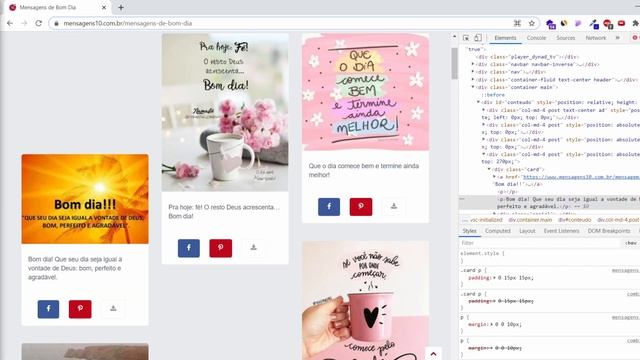The image size is (640, 360).
Task: Toggle the :hov element state button
Action: tap(631, 243)
